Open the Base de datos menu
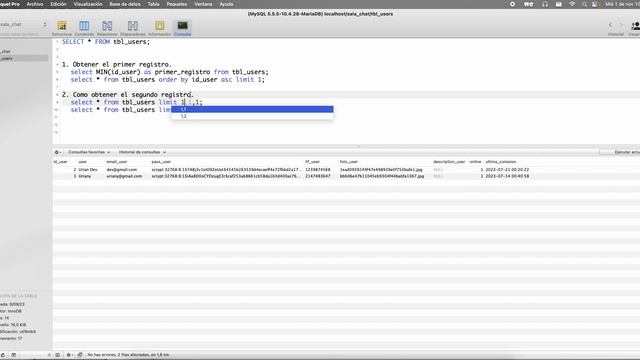The image size is (640, 360). [x=125, y=4]
